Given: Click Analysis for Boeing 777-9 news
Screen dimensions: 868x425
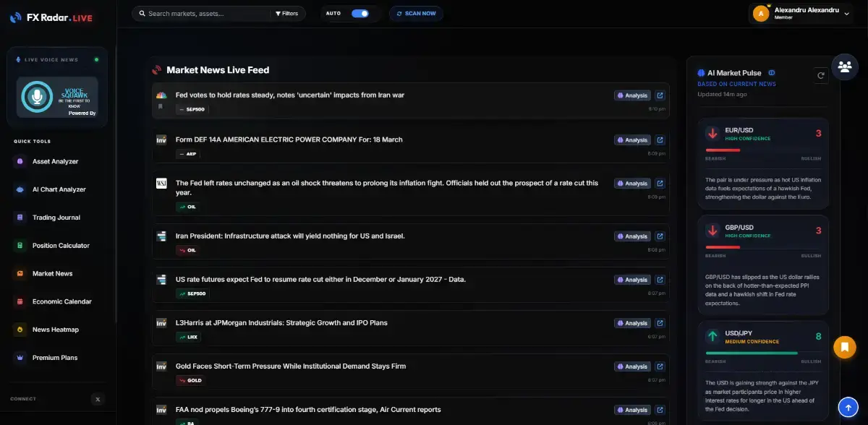Looking at the screenshot, I should pyautogui.click(x=632, y=410).
